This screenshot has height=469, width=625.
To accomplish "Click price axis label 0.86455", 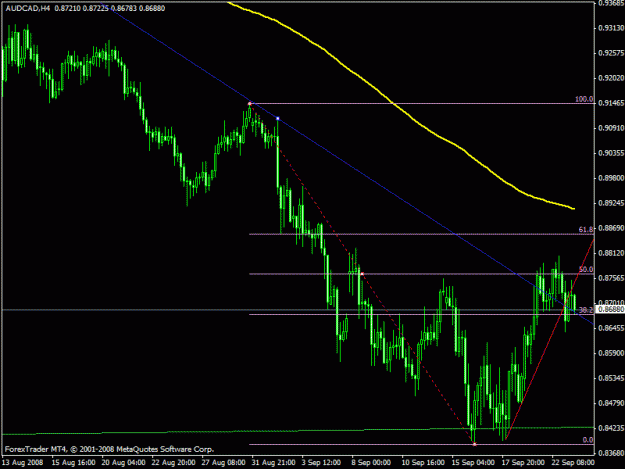I will [611, 328].
